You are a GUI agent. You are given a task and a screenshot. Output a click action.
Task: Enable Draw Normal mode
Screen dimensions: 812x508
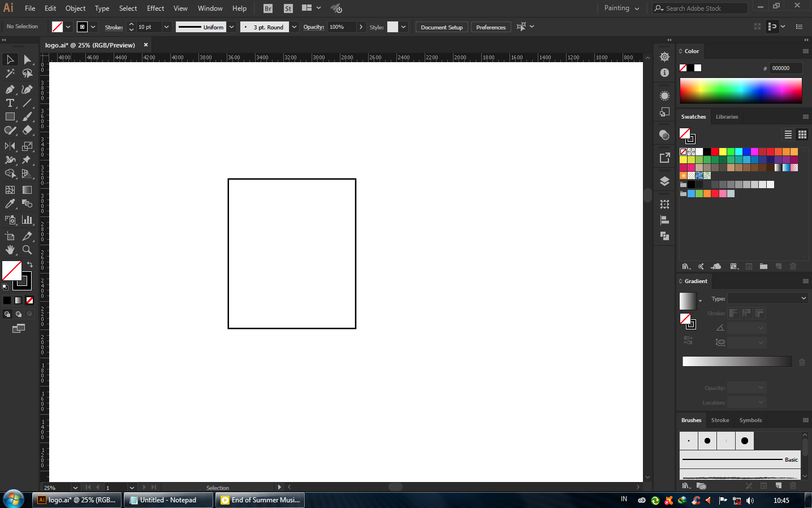click(x=7, y=314)
